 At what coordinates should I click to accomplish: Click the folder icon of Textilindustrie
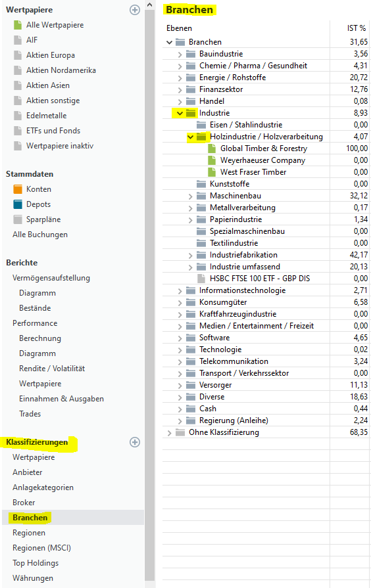[x=201, y=243]
